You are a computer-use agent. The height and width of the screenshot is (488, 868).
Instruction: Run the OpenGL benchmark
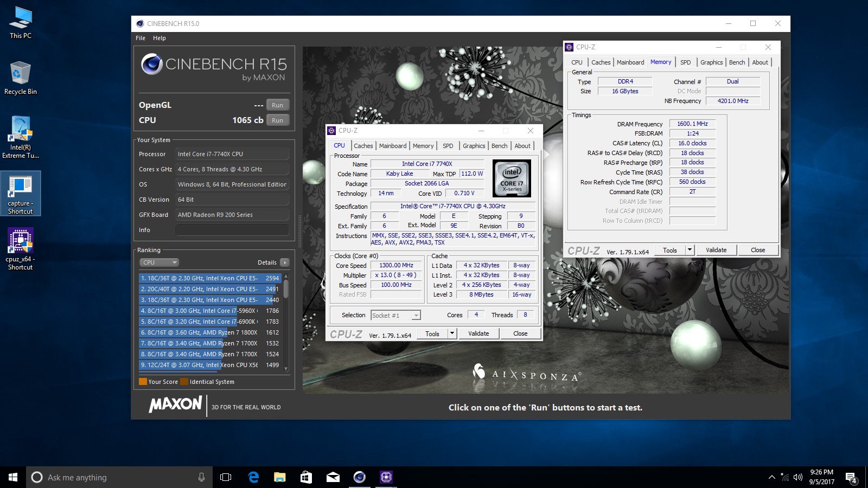278,105
